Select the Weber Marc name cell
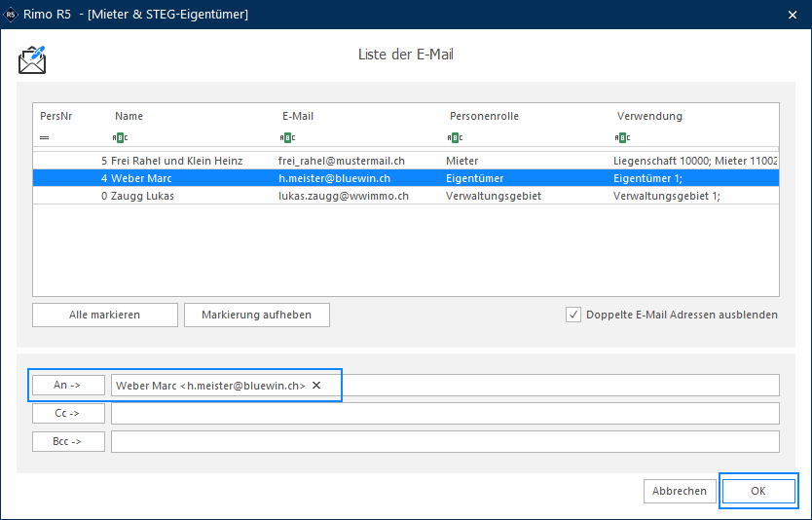Image resolution: width=812 pixels, height=520 pixels. [141, 178]
